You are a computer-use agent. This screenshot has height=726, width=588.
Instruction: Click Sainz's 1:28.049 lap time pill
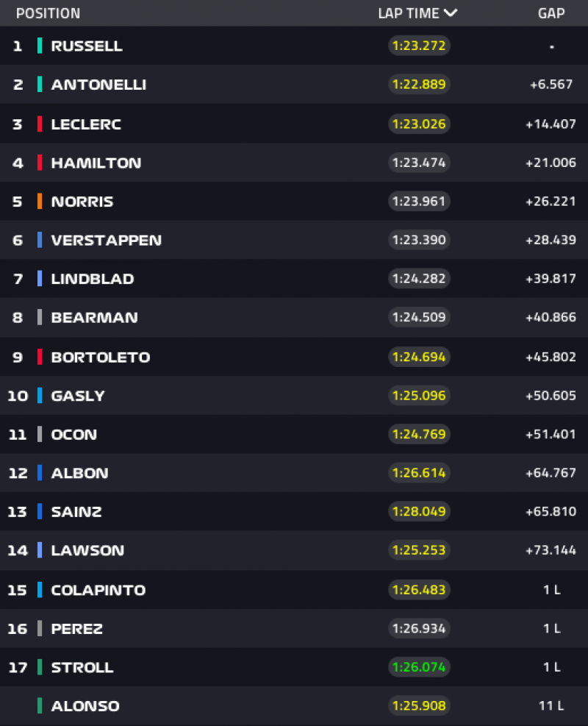tap(418, 511)
